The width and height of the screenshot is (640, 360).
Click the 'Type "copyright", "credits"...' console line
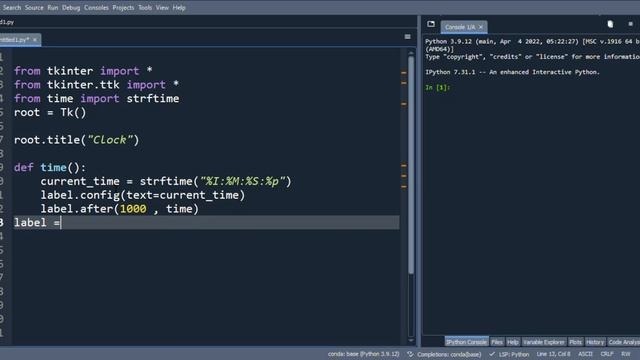coord(532,57)
